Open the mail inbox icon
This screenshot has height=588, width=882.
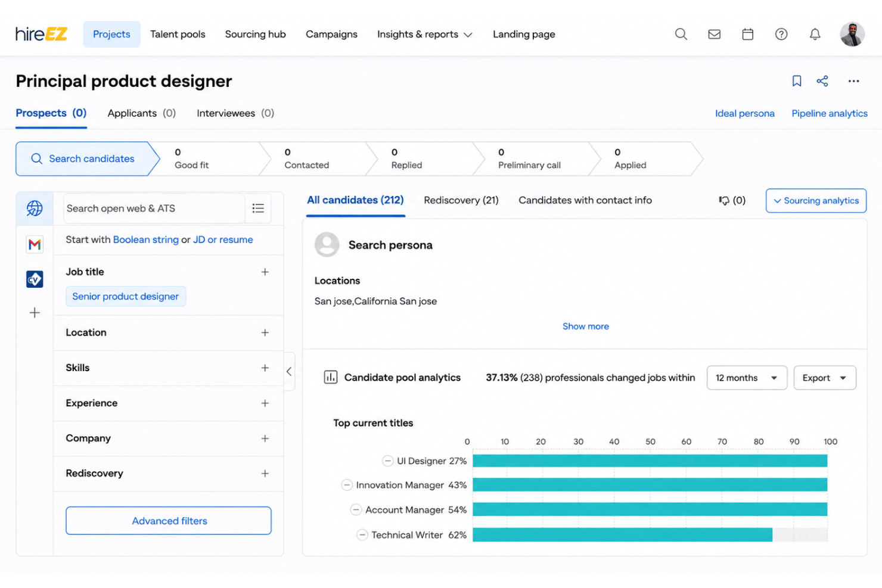tap(714, 34)
